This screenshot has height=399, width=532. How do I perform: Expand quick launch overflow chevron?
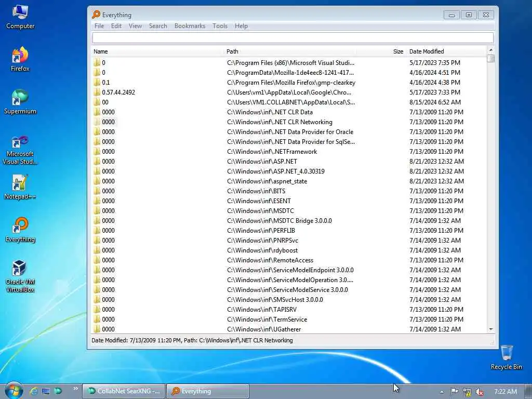(x=75, y=389)
